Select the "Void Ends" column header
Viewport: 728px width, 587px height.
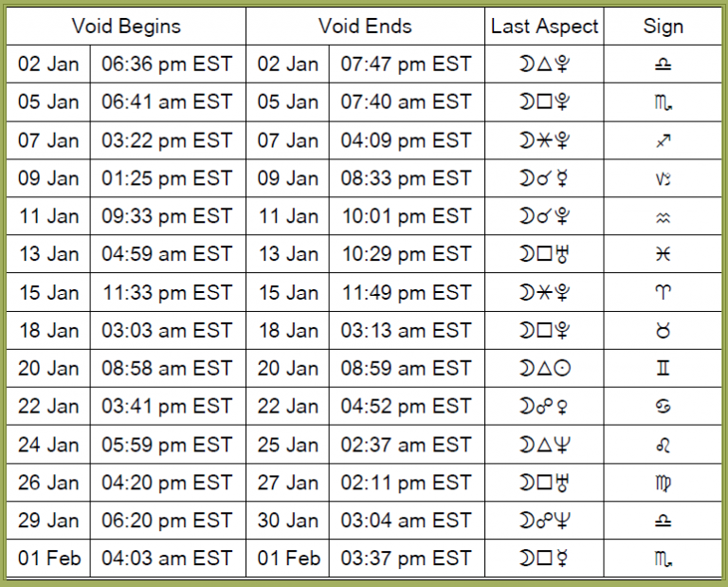(x=365, y=26)
